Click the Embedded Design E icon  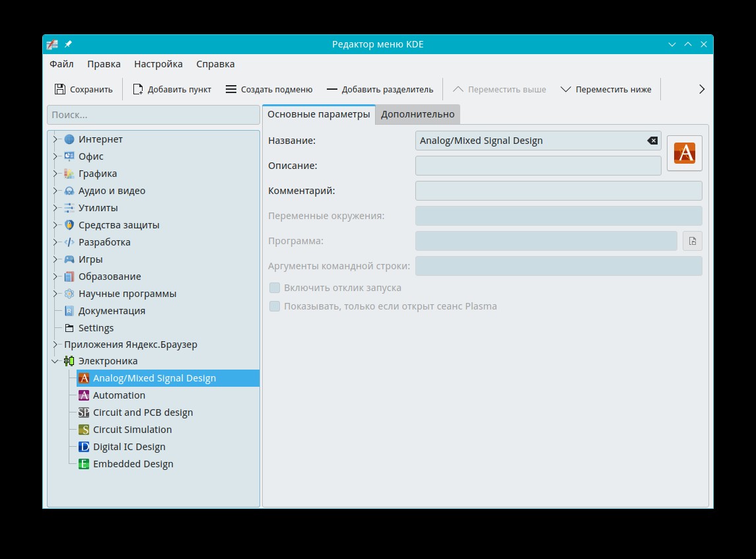(x=84, y=463)
